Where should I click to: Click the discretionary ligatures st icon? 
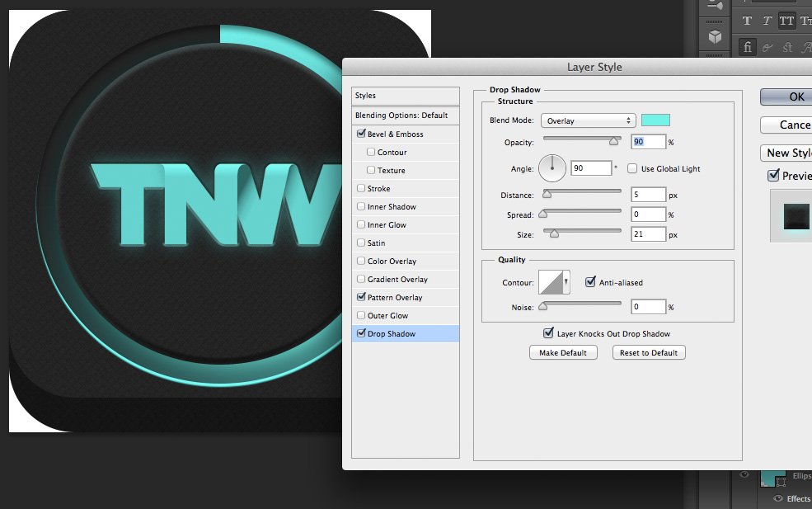[787, 47]
